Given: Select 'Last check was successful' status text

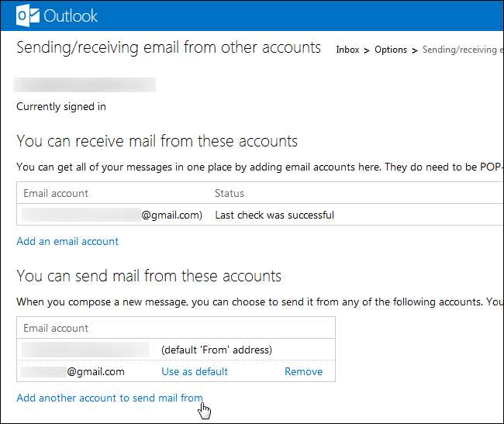Looking at the screenshot, I should coord(274,215).
